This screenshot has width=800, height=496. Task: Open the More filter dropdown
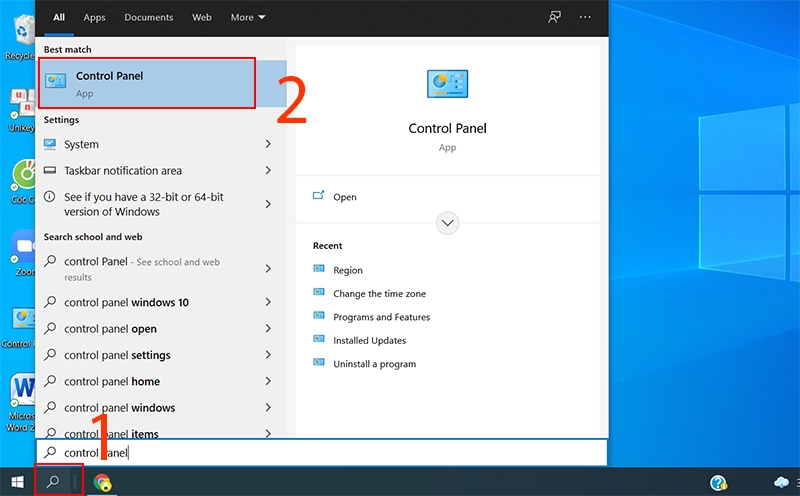[x=248, y=17]
